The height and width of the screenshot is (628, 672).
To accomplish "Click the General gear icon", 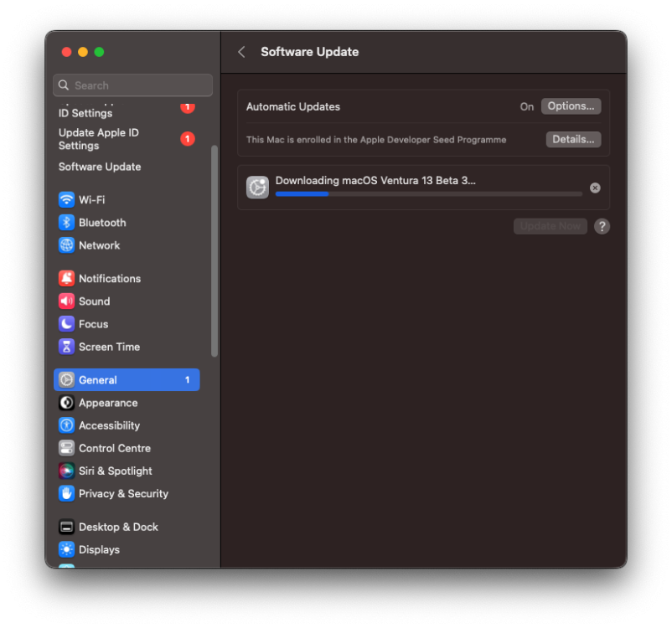I will (66, 379).
